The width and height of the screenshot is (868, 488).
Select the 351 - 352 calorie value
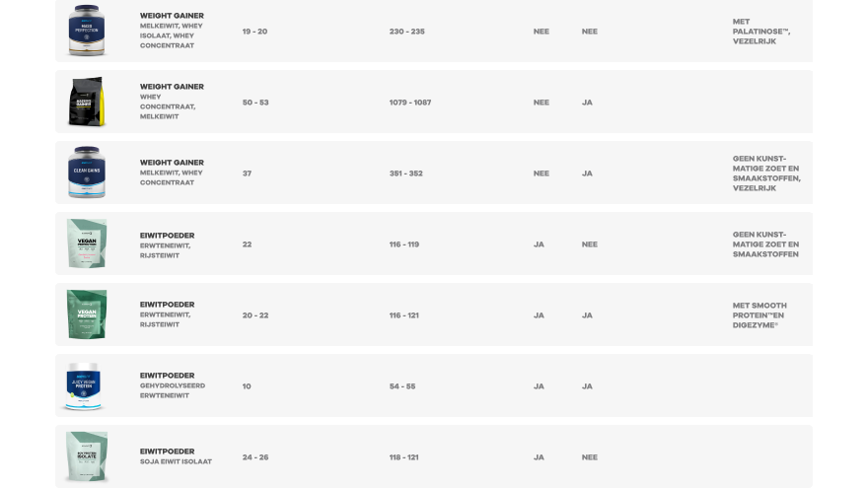[x=405, y=174]
